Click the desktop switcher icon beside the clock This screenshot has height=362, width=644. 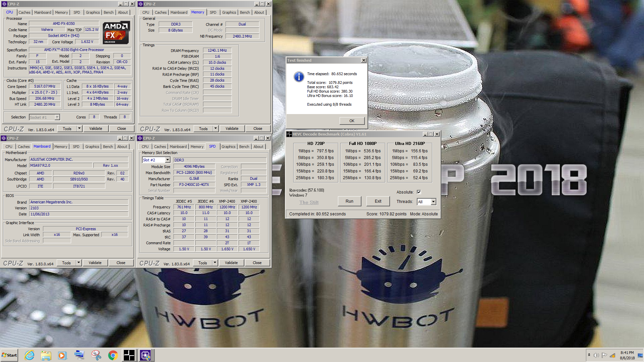pos(640,355)
